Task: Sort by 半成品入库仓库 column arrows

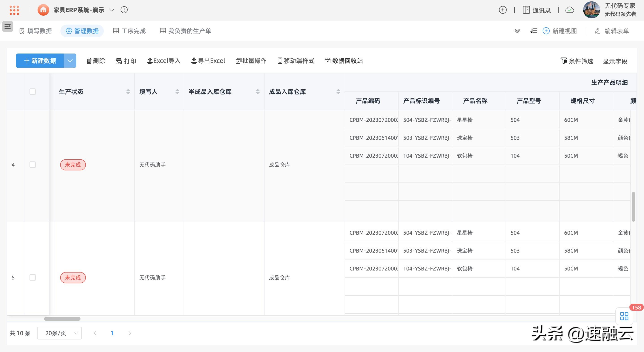Action: pyautogui.click(x=258, y=92)
